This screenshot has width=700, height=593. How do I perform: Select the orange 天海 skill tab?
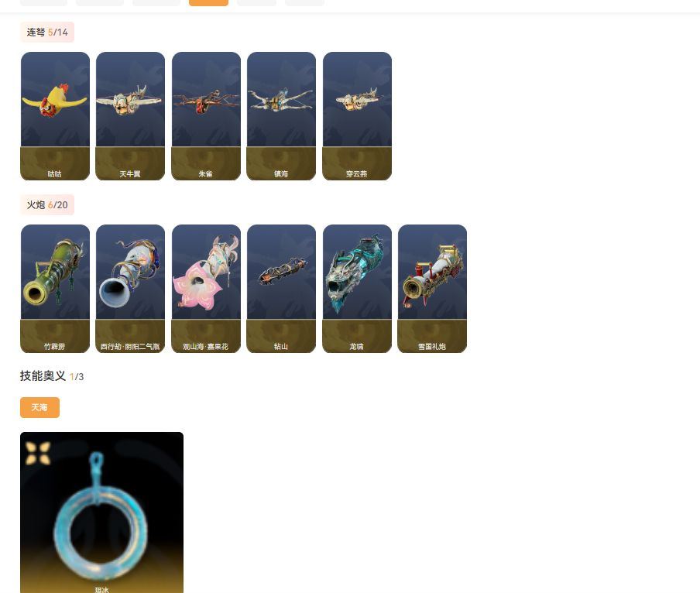pyautogui.click(x=39, y=407)
